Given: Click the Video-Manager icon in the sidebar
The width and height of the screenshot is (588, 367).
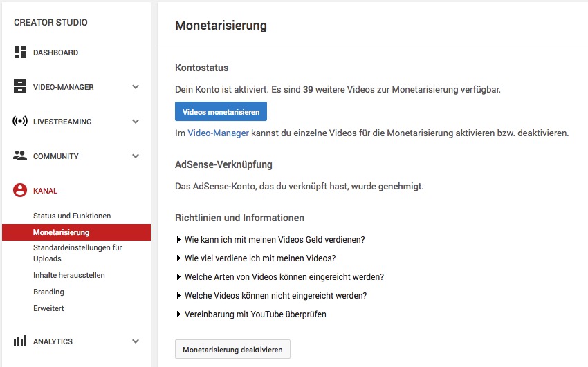Looking at the screenshot, I should point(20,86).
